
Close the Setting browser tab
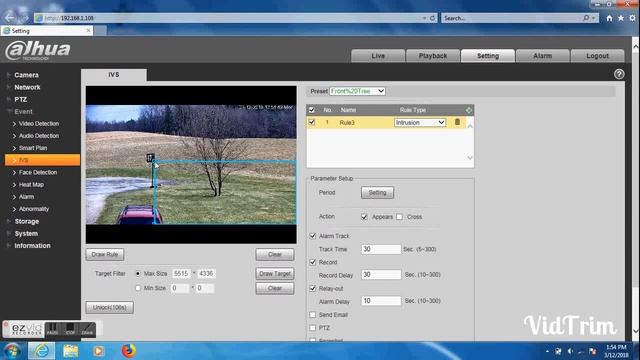(89, 31)
